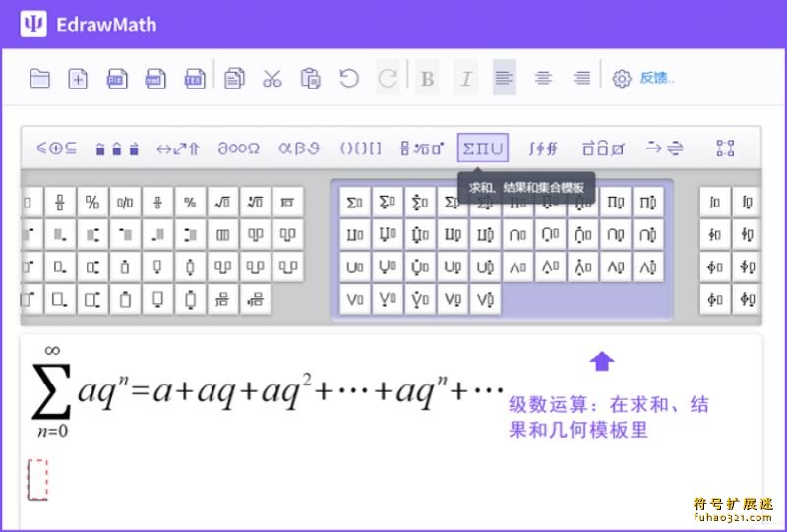This screenshot has width=787, height=532.
Task: Insert the square root template
Action: [223, 203]
